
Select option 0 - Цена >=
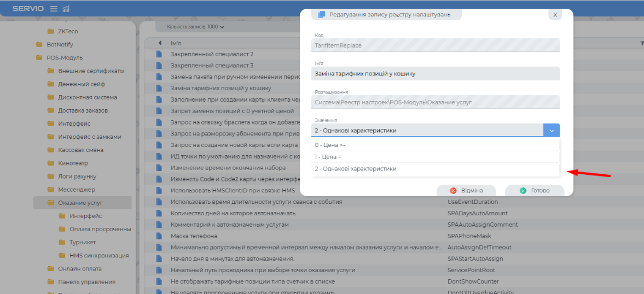tap(330, 145)
